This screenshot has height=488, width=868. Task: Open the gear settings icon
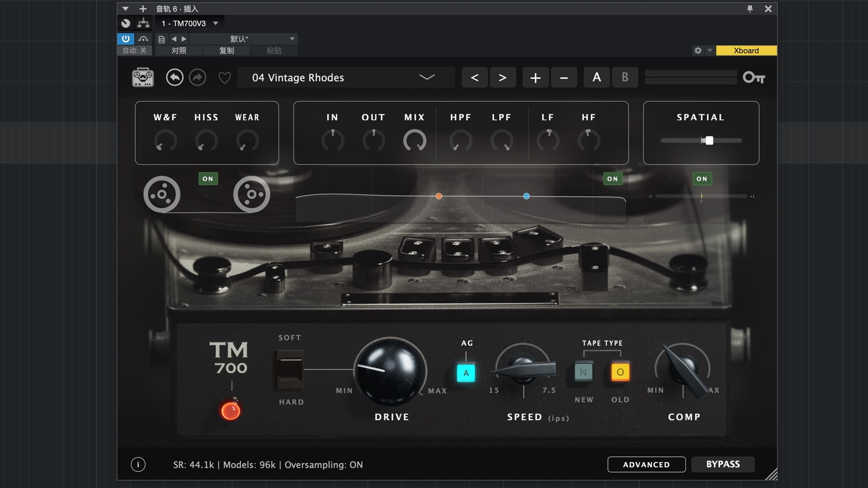tap(698, 51)
